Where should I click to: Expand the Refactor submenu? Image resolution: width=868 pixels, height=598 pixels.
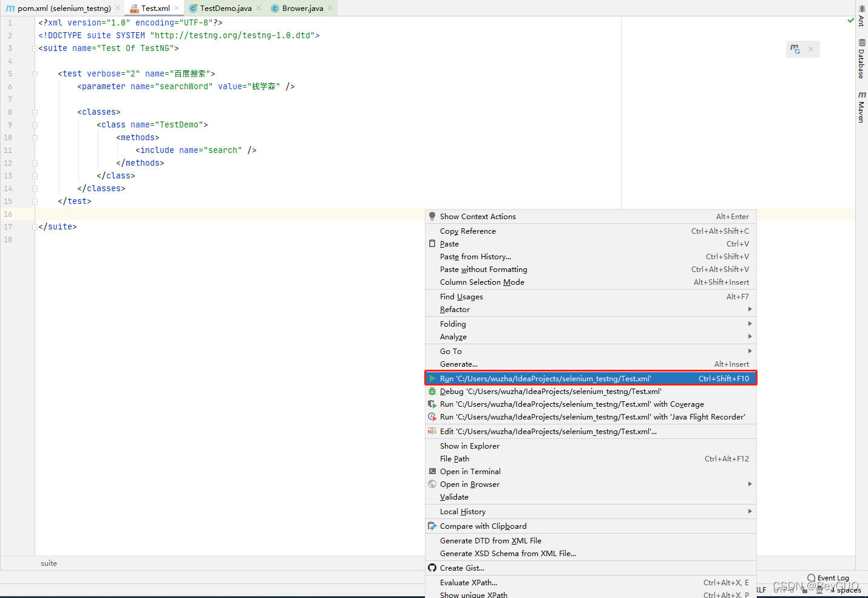pos(591,310)
